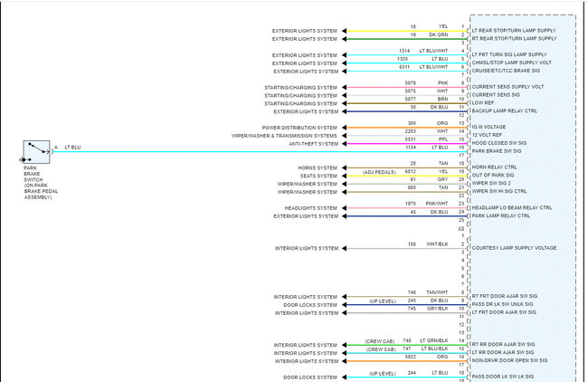Click the X5 connector designation
This screenshot has height=382, width=588.
(x=460, y=228)
